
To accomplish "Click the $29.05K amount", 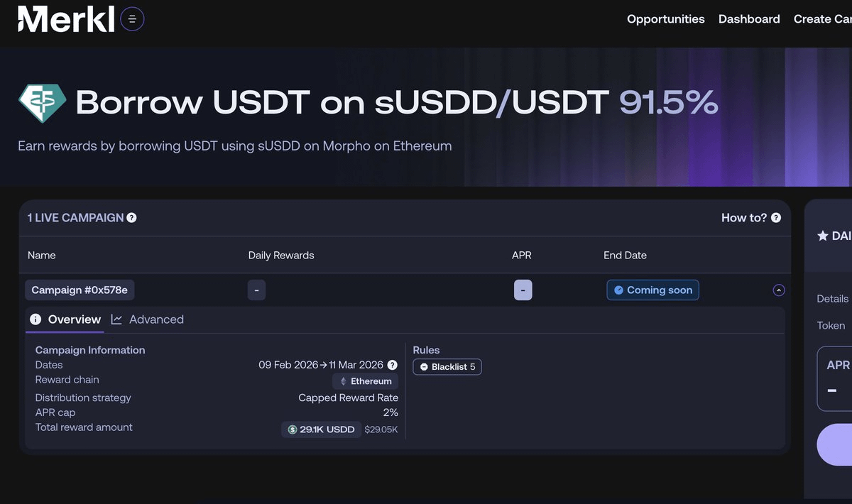I will (x=381, y=429).
